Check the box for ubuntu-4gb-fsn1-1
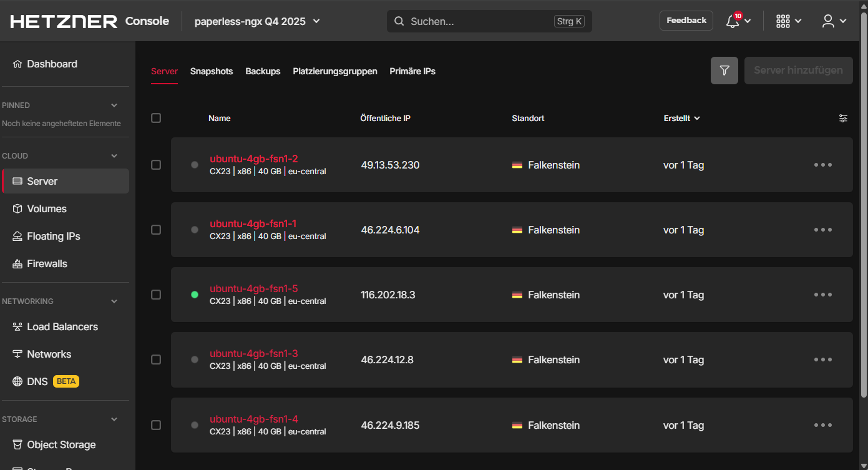The height and width of the screenshot is (470, 868). [x=156, y=230]
